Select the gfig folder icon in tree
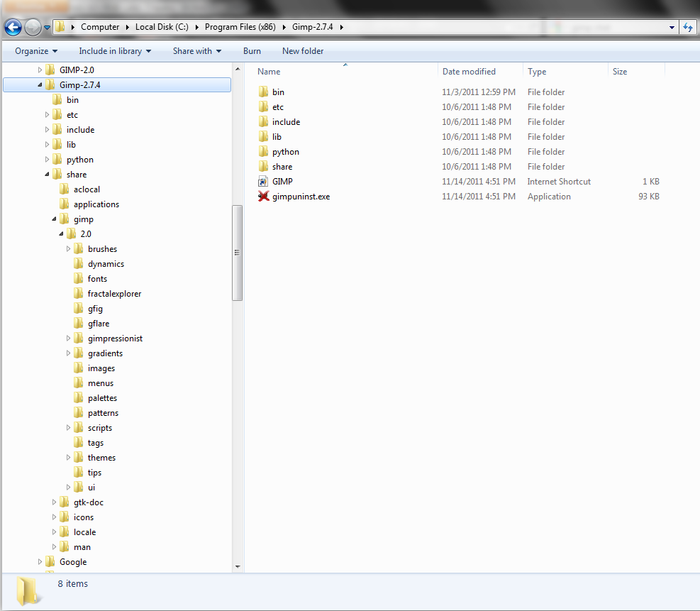This screenshot has height=611, width=700. [79, 309]
